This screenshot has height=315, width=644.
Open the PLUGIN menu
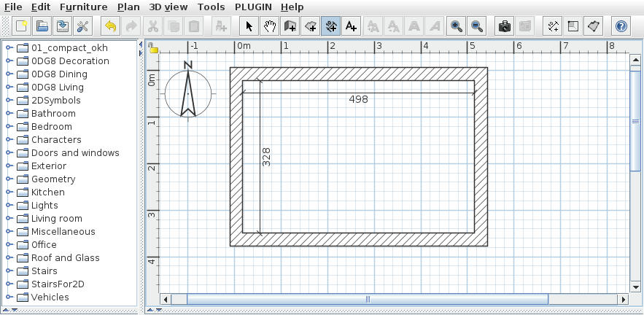coord(253,7)
